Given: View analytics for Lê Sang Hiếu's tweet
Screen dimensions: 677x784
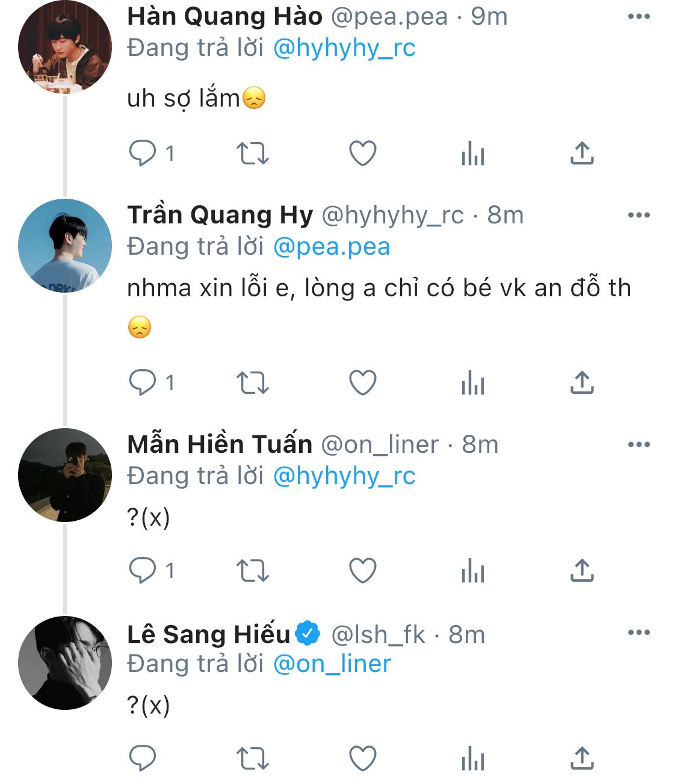Looking at the screenshot, I should tap(472, 759).
